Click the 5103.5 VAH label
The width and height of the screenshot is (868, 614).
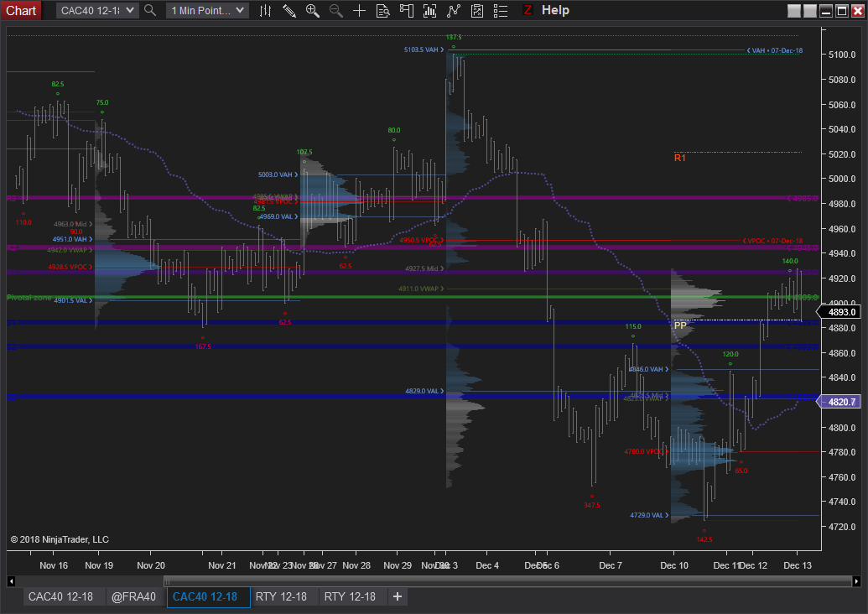(424, 49)
